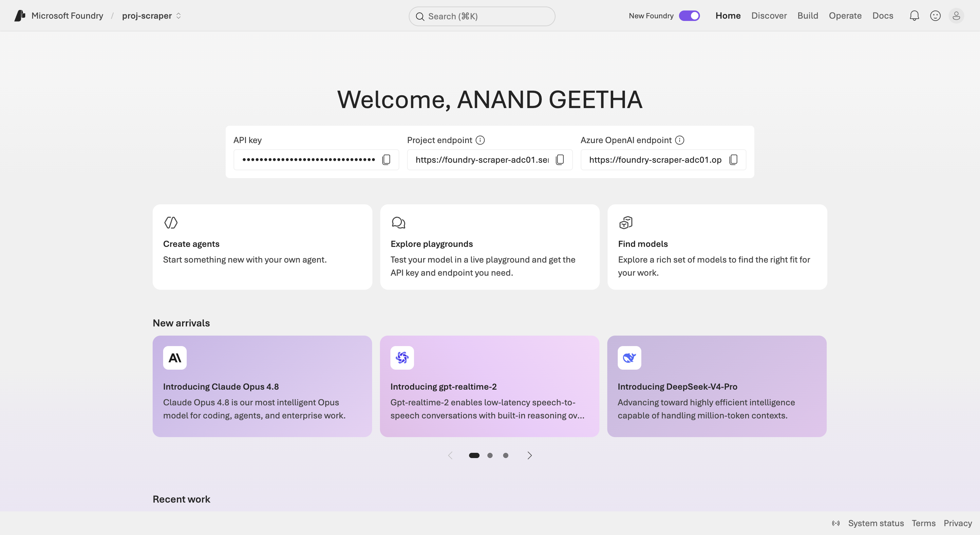Viewport: 980px width, 535px height.
Task: Open the Find models card
Action: (x=717, y=247)
